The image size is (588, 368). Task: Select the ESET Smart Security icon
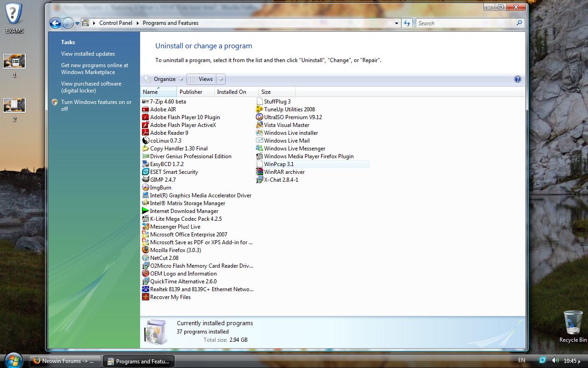pyautogui.click(x=146, y=172)
